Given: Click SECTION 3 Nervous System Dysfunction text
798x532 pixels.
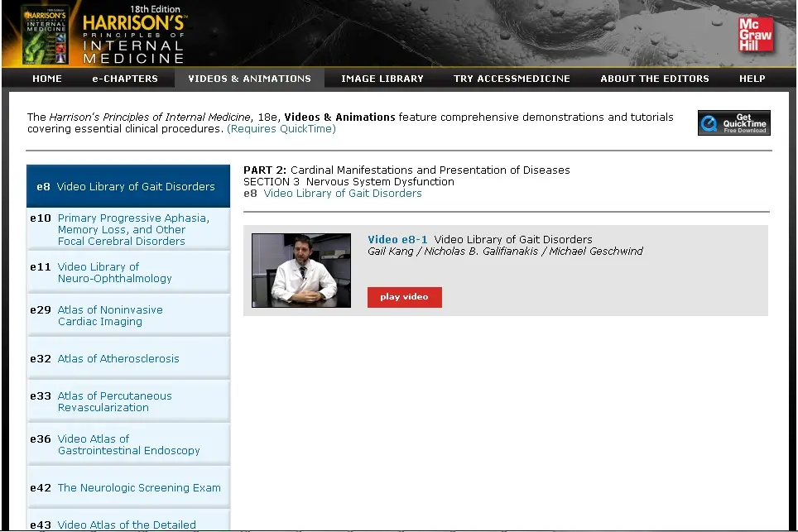Looking at the screenshot, I should coord(349,181).
